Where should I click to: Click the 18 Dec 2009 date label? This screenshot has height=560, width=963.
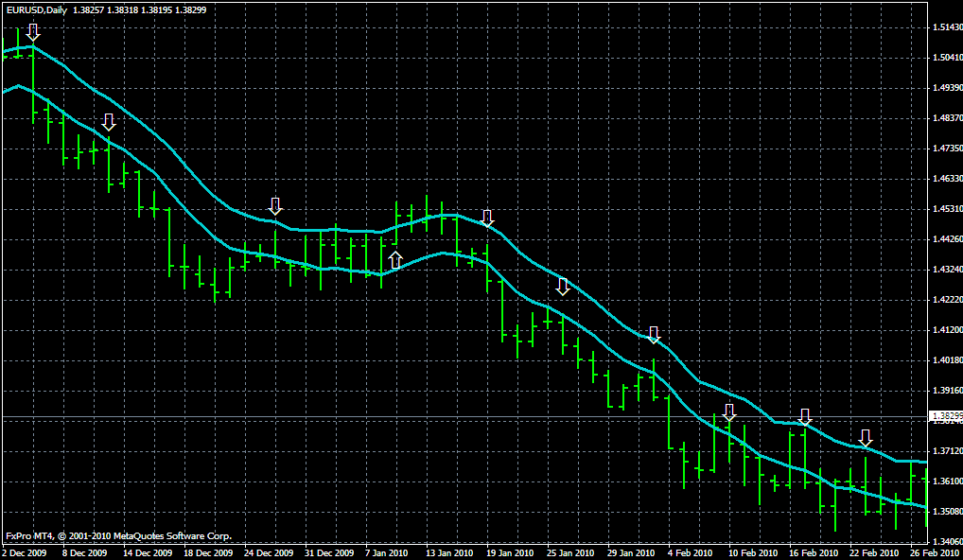click(x=207, y=552)
